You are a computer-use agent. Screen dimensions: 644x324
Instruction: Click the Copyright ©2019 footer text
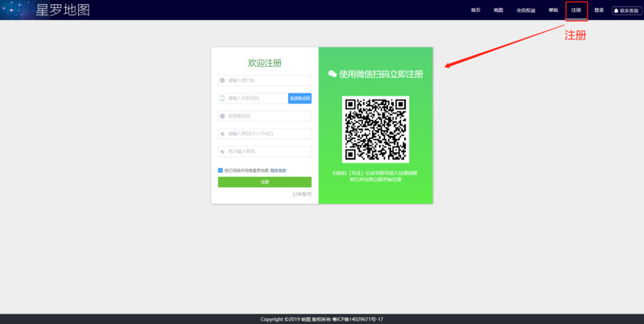point(321,319)
